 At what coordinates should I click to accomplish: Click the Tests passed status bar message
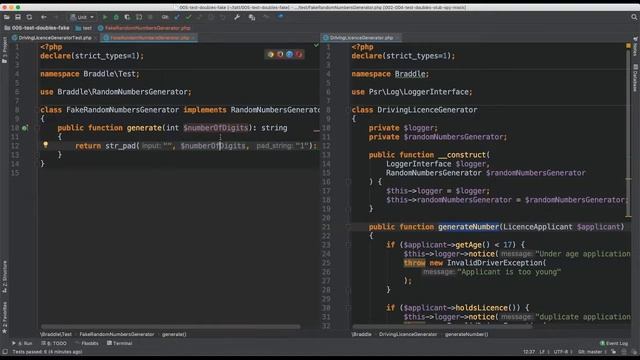(x=47, y=352)
